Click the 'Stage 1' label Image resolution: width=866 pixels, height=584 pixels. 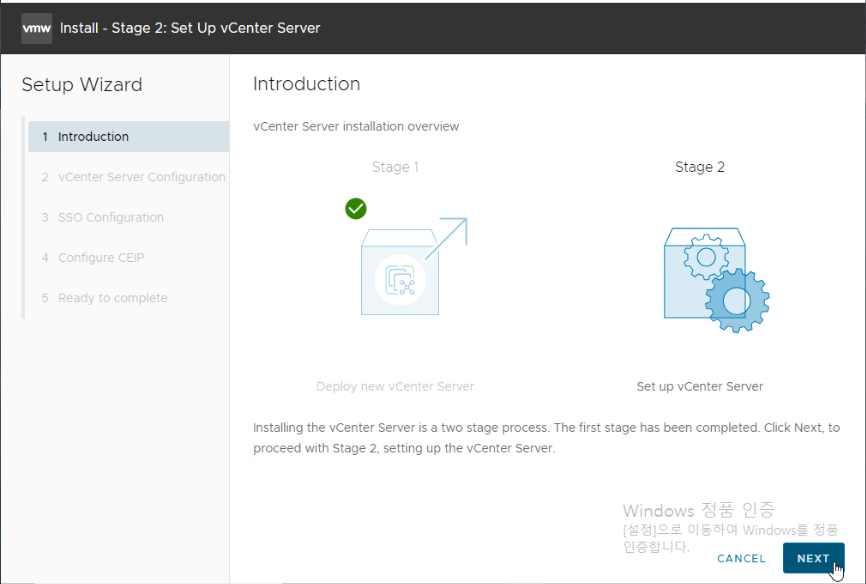pyautogui.click(x=395, y=167)
